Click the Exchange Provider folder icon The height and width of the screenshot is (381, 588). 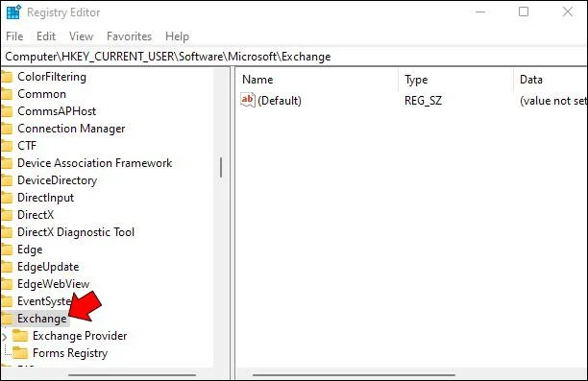(x=20, y=336)
